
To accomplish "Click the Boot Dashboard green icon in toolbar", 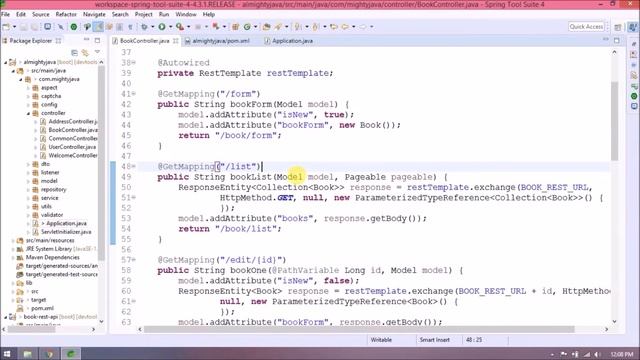I will click(x=73, y=27).
